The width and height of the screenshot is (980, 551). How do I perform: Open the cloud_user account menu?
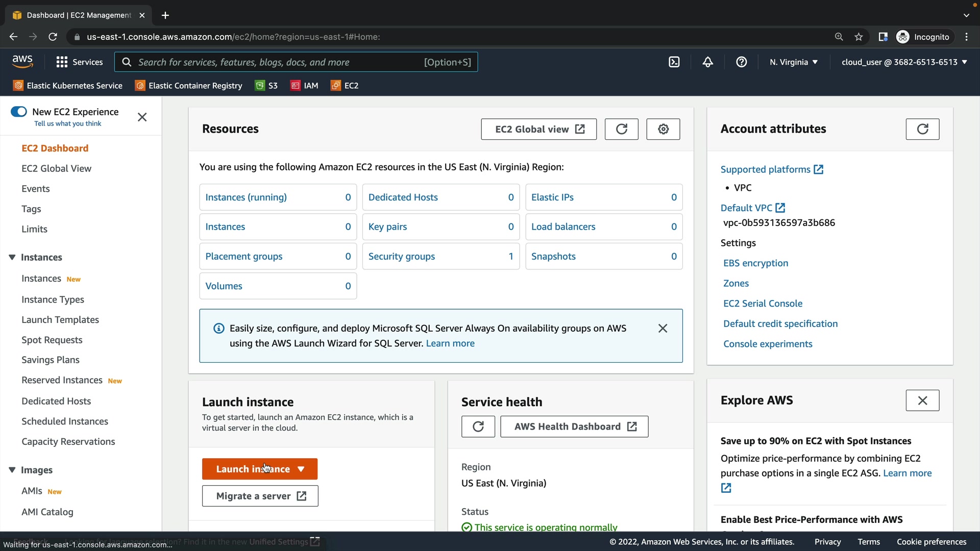click(903, 62)
